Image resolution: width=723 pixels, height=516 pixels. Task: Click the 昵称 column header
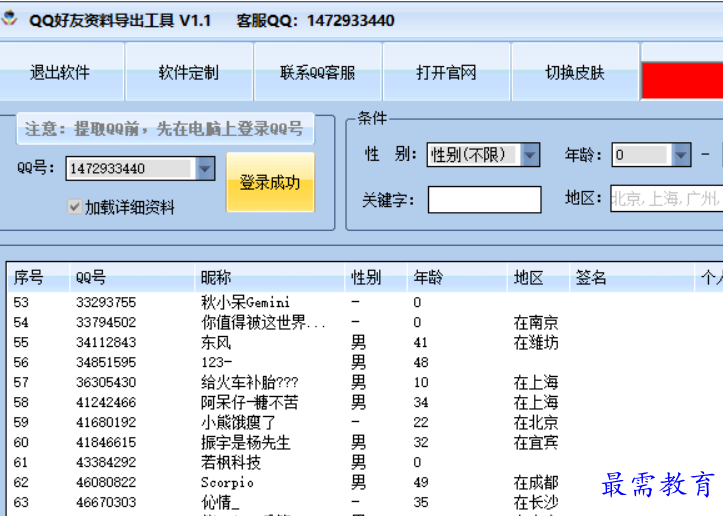[269, 278]
